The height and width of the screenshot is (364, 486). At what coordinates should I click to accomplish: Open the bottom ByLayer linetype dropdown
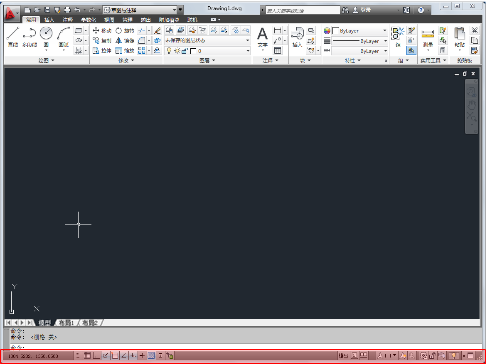click(360, 51)
